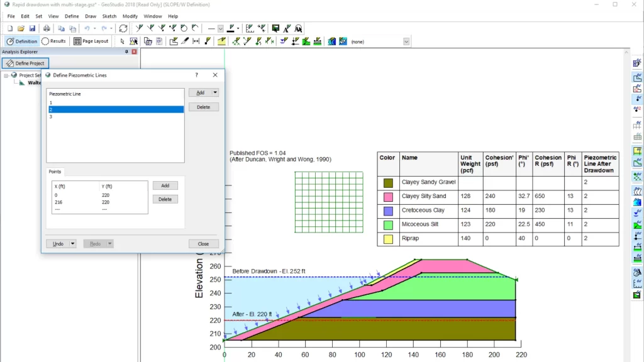The image size is (644, 362).
Task: Switch to the Results view
Action: pos(54,41)
